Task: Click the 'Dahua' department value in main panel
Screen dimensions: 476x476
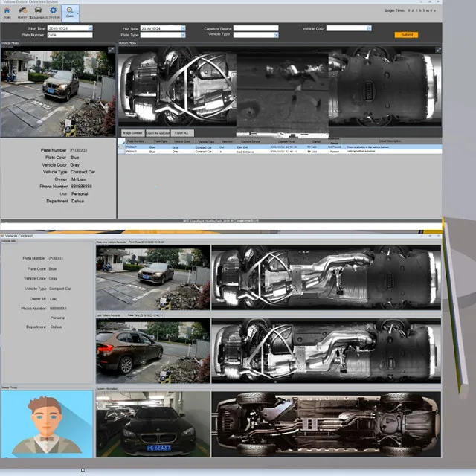Action: (77, 201)
